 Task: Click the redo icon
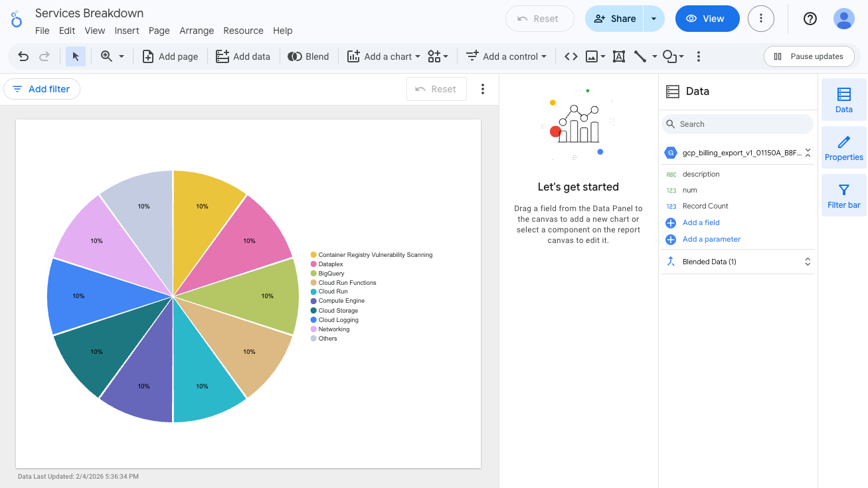point(44,56)
